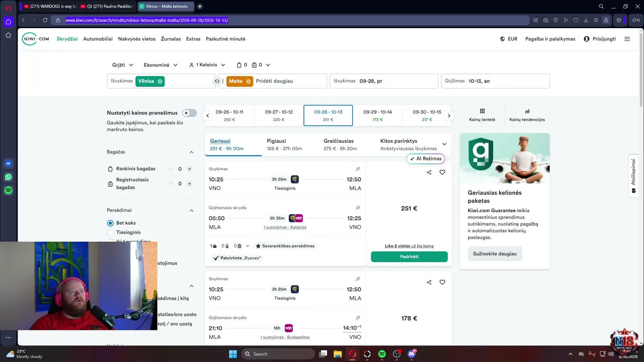Toggle the price alerts switch

click(x=189, y=113)
